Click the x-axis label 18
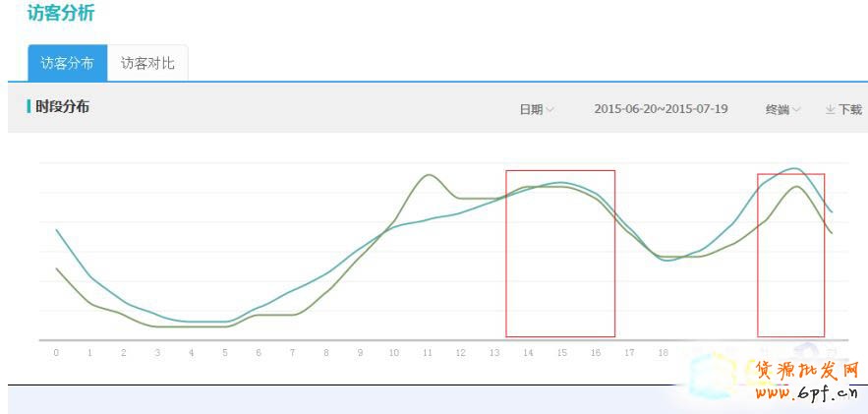 pos(664,352)
